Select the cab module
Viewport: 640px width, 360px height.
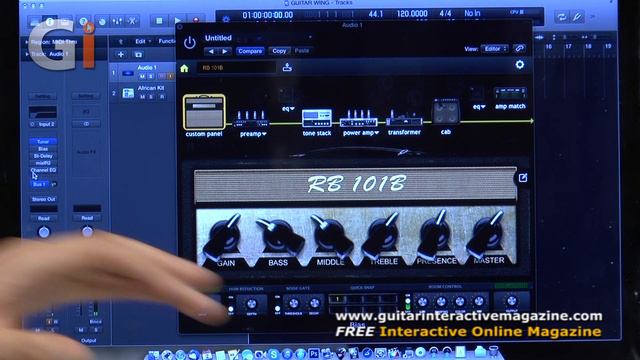click(446, 111)
